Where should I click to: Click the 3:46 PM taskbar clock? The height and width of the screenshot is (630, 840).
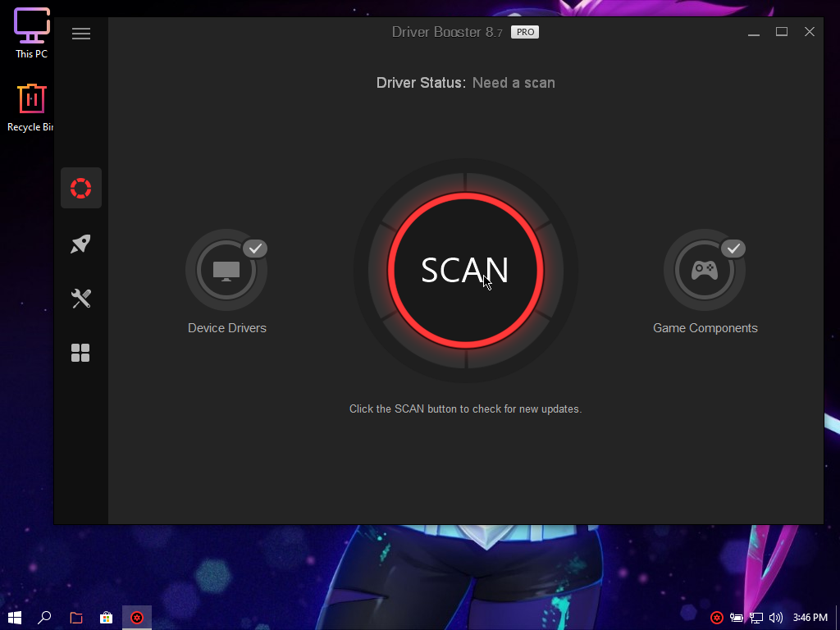pos(810,618)
